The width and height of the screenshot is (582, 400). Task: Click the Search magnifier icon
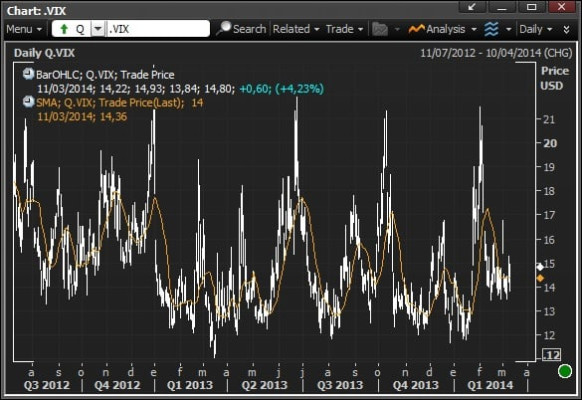pos(223,28)
